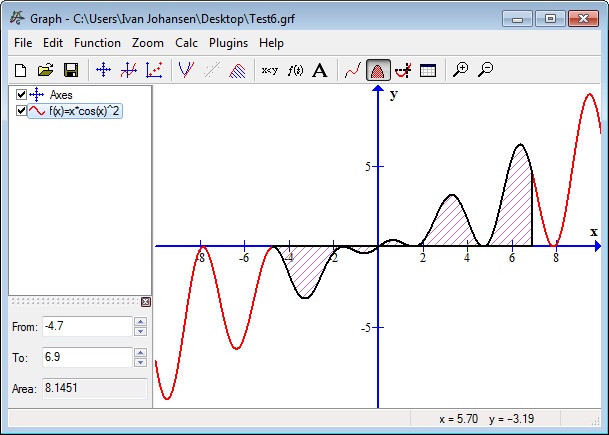The image size is (609, 435).
Task: Zoom out of the graph
Action: point(485,70)
